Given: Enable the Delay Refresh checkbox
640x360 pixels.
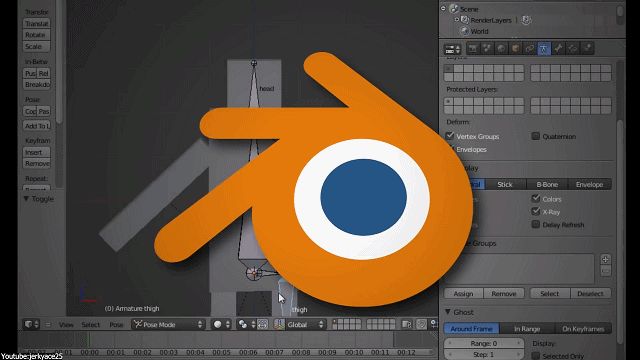Looking at the screenshot, I should [x=536, y=224].
